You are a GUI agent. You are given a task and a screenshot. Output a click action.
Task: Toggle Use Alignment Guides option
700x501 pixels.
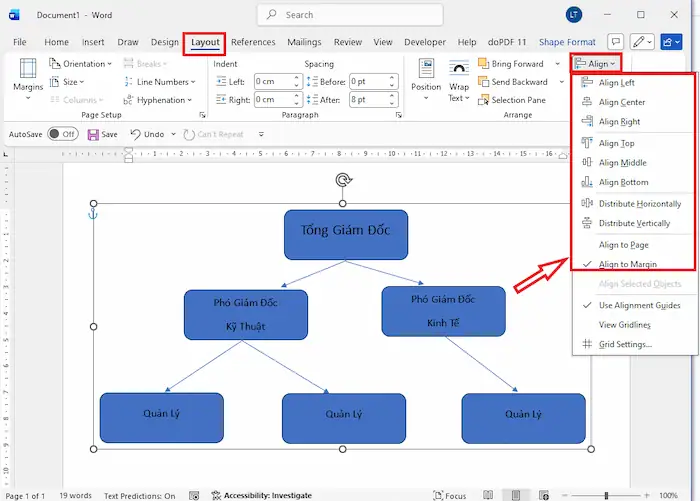pos(639,305)
